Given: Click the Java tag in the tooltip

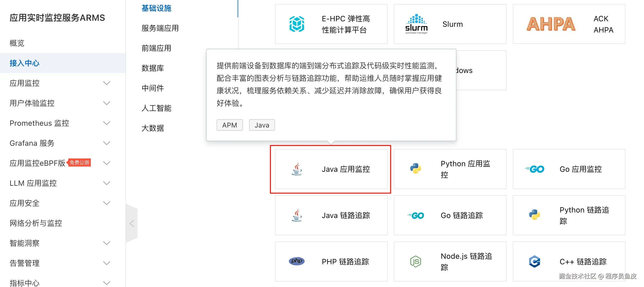Looking at the screenshot, I should [x=262, y=125].
